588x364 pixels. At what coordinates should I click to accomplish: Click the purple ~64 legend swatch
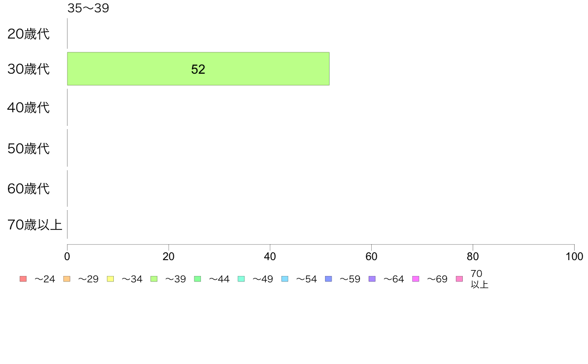[x=372, y=279]
